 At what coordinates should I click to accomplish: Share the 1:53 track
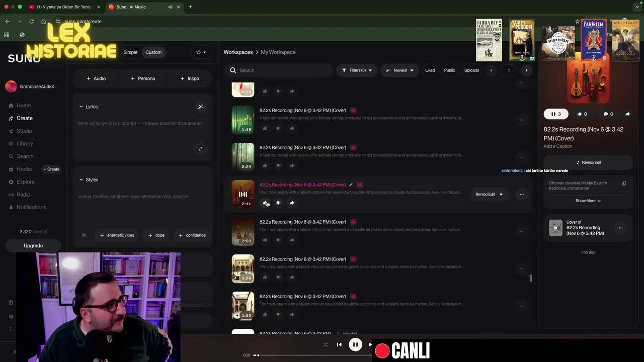tap(292, 314)
